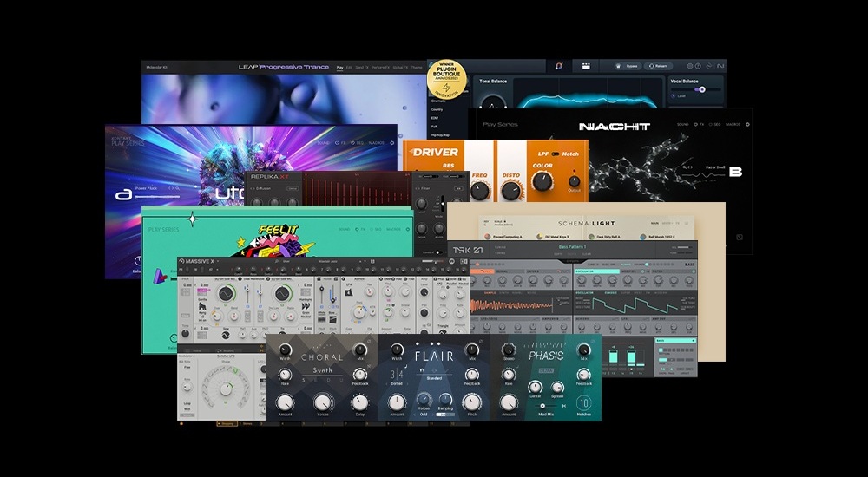
Task: Click CLEAR in the TRK-01 pattern header
Action: tap(586, 254)
